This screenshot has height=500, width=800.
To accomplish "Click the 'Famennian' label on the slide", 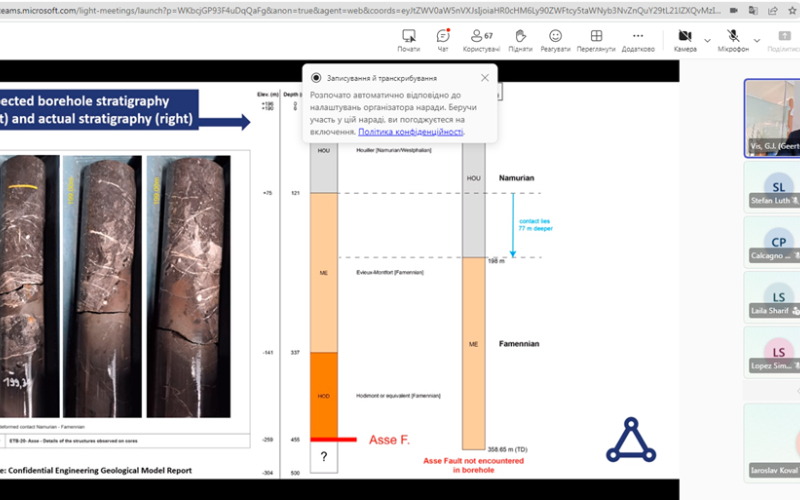I will 519,344.
